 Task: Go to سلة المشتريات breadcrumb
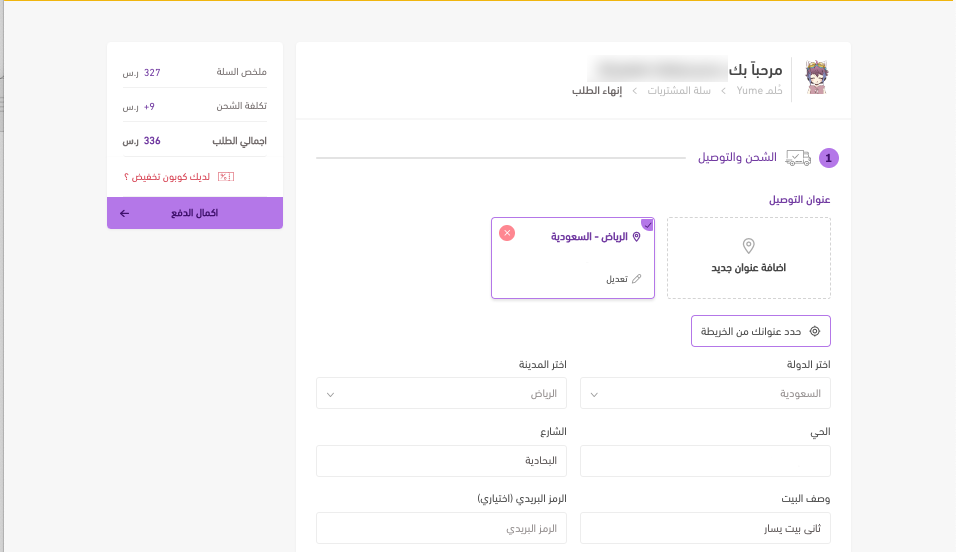[679, 91]
